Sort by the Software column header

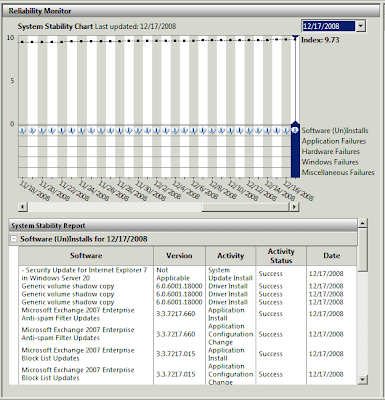tap(86, 256)
